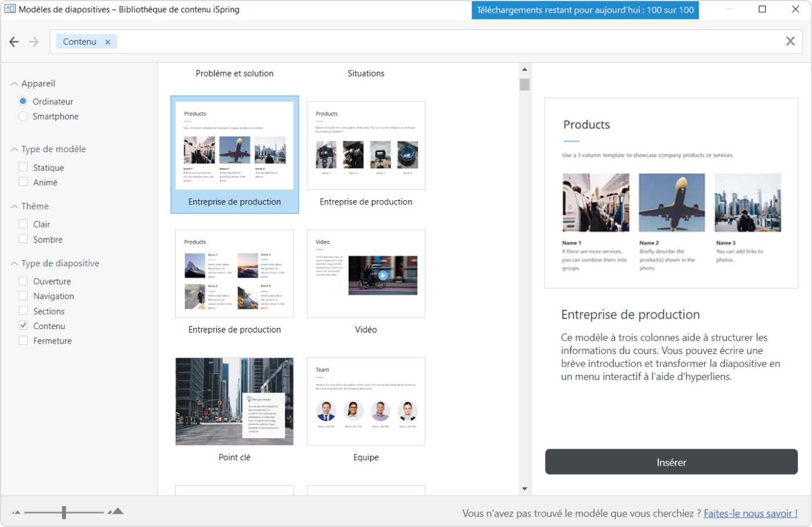Click the list scrollbar down arrow
This screenshot has height=527, width=812.
[524, 489]
